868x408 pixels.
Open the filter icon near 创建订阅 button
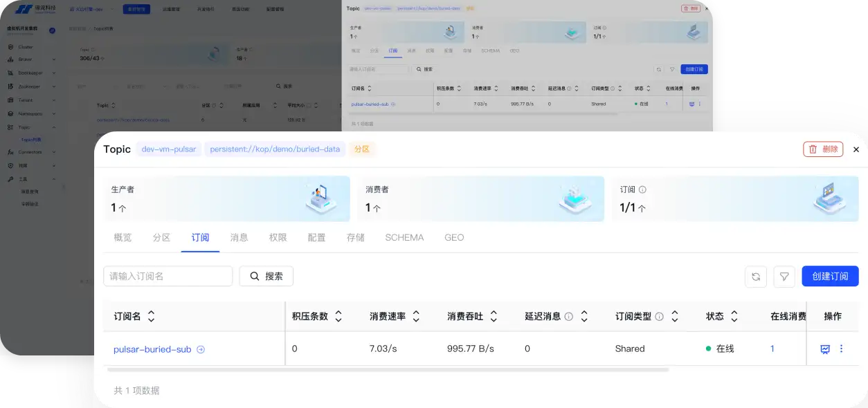pos(784,276)
